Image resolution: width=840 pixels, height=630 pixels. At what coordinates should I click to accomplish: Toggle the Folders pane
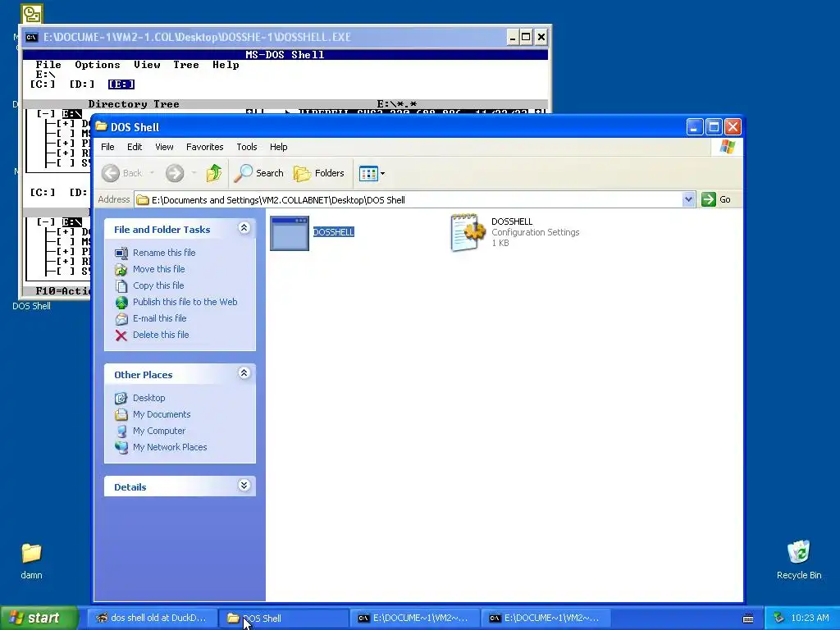click(319, 173)
